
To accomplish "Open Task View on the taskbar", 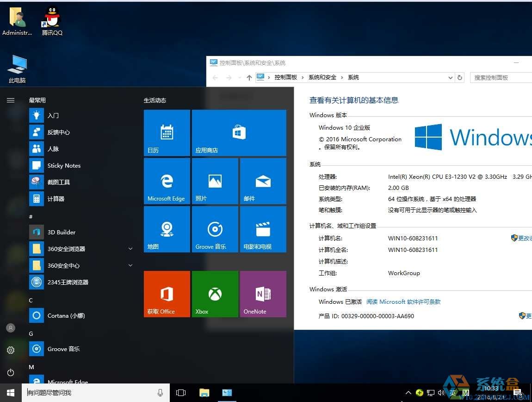I will (x=180, y=392).
